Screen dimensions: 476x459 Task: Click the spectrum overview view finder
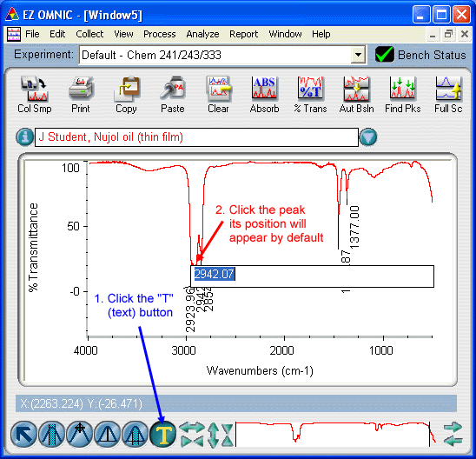pos(333,435)
